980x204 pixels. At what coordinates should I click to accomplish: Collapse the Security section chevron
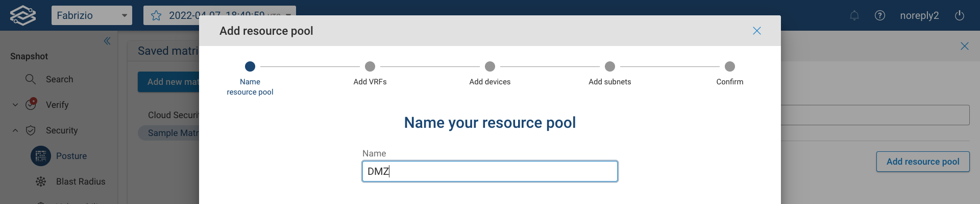15,130
